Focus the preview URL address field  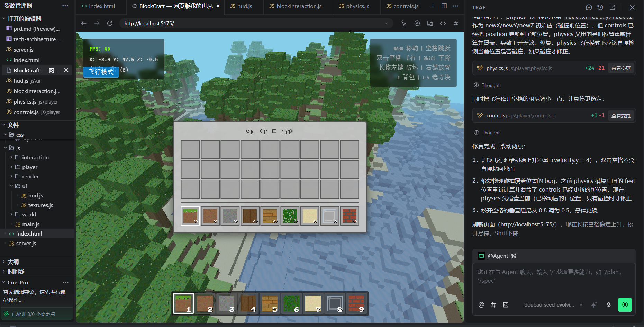pyautogui.click(x=256, y=23)
